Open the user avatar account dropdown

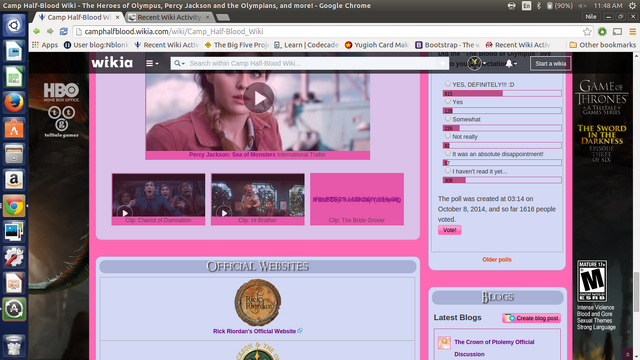(476, 63)
